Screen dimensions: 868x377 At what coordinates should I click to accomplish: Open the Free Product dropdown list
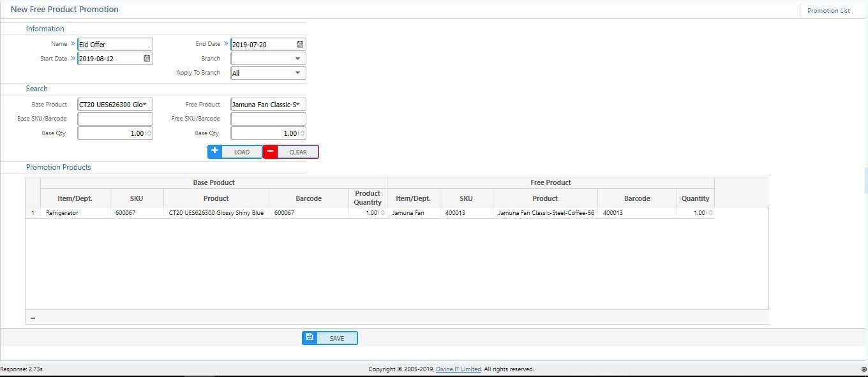click(298, 104)
